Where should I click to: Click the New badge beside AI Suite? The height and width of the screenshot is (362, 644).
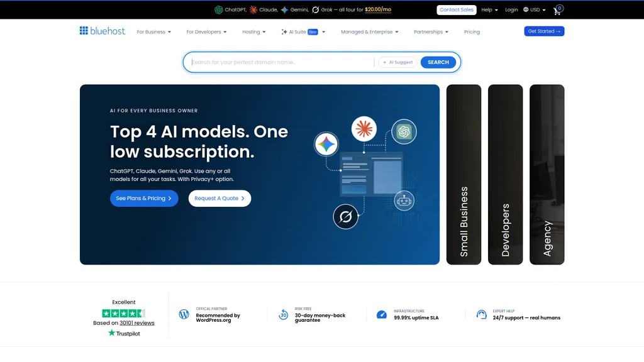click(x=313, y=32)
